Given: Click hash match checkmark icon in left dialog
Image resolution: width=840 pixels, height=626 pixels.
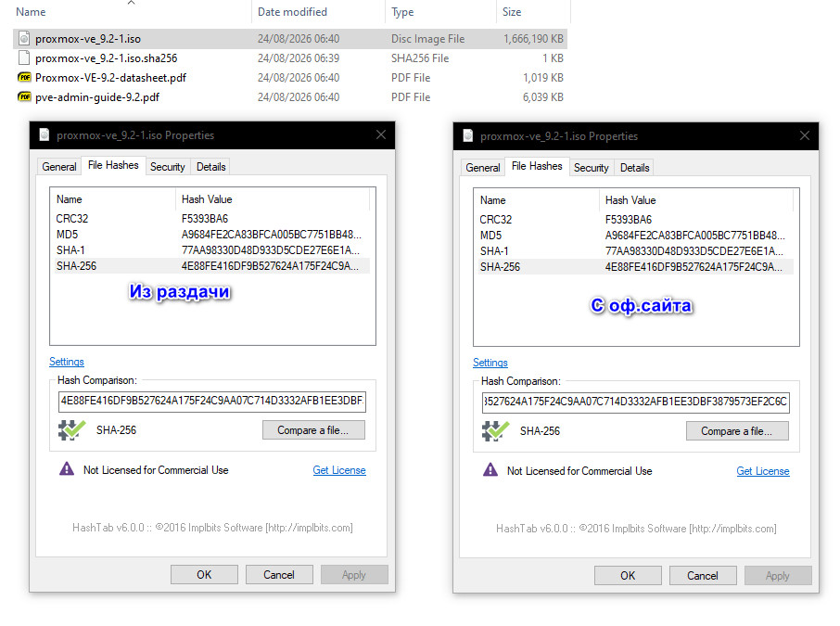Looking at the screenshot, I should (x=71, y=429).
